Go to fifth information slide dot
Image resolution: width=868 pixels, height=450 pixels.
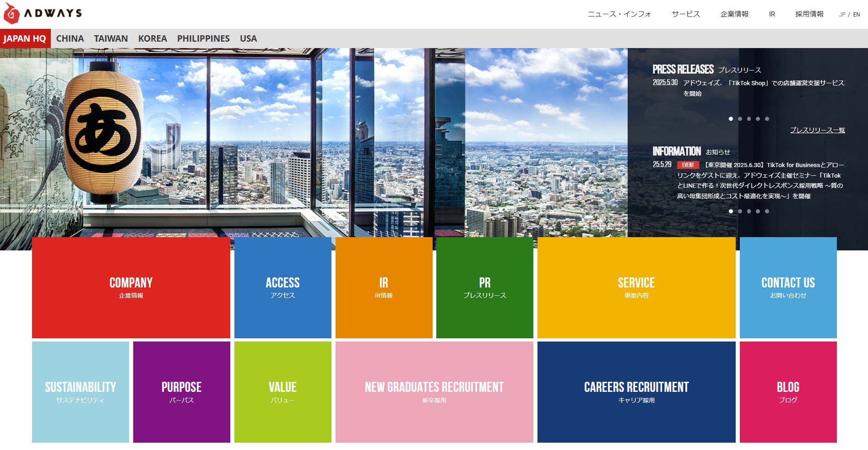[767, 211]
